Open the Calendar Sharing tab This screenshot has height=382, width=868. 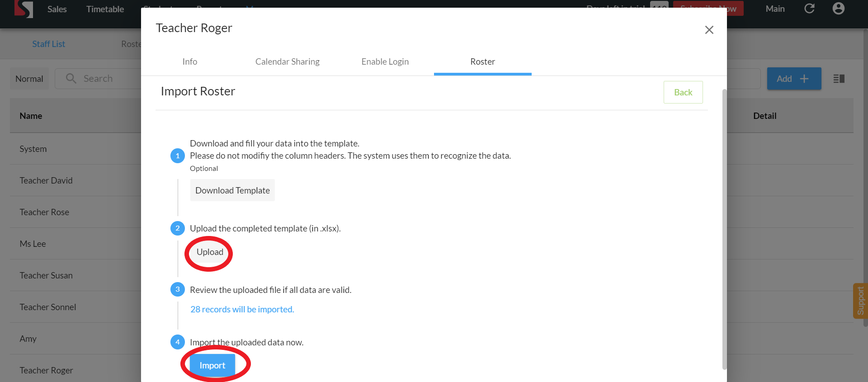(x=287, y=61)
